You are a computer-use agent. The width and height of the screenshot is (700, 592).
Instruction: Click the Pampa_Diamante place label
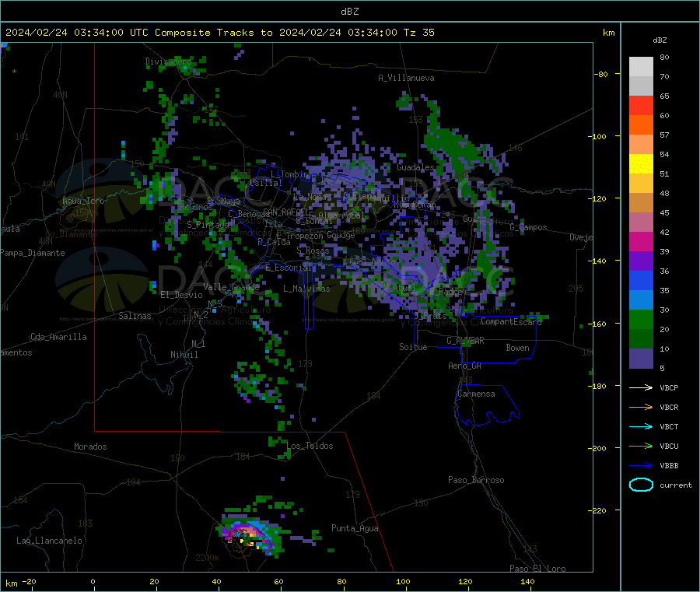(x=32, y=253)
